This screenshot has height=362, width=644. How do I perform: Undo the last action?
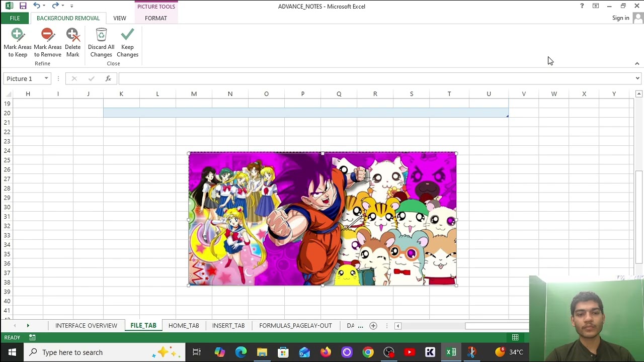pos(36,6)
